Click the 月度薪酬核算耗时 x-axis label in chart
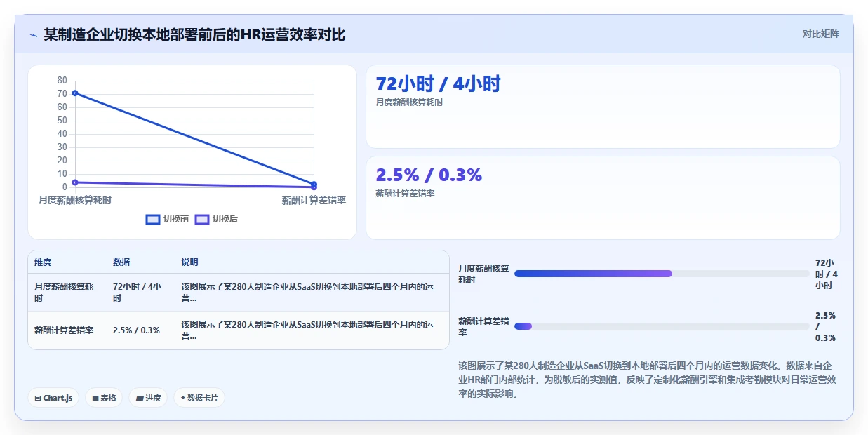The width and height of the screenshot is (868, 435). pos(75,201)
